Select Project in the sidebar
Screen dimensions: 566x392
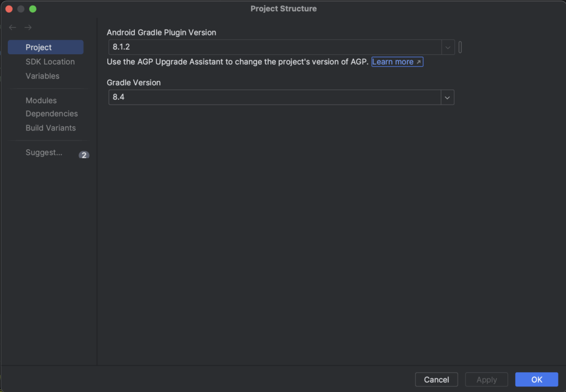45,48
